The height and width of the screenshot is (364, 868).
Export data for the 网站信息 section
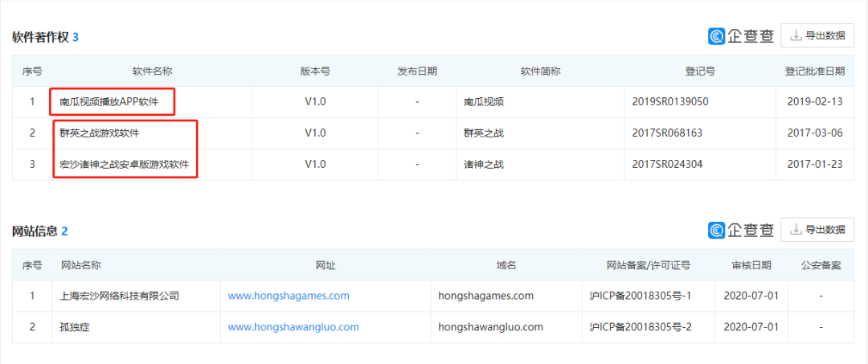coord(817,230)
